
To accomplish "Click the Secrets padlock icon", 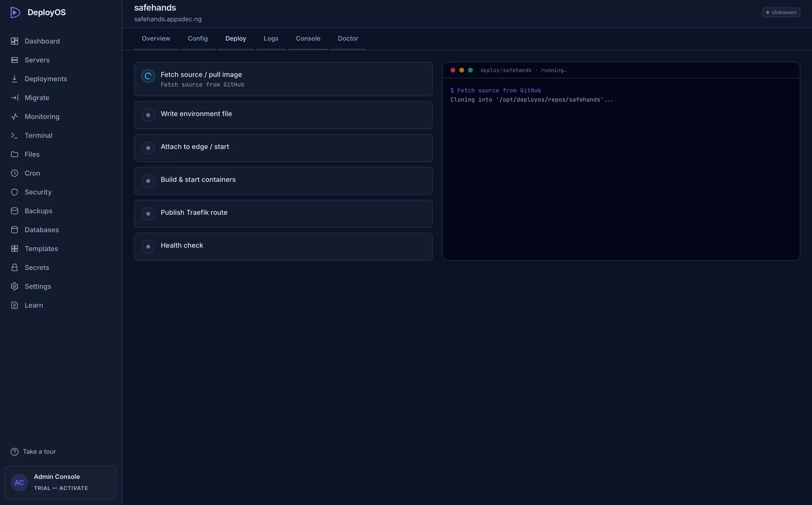I will [x=15, y=268].
